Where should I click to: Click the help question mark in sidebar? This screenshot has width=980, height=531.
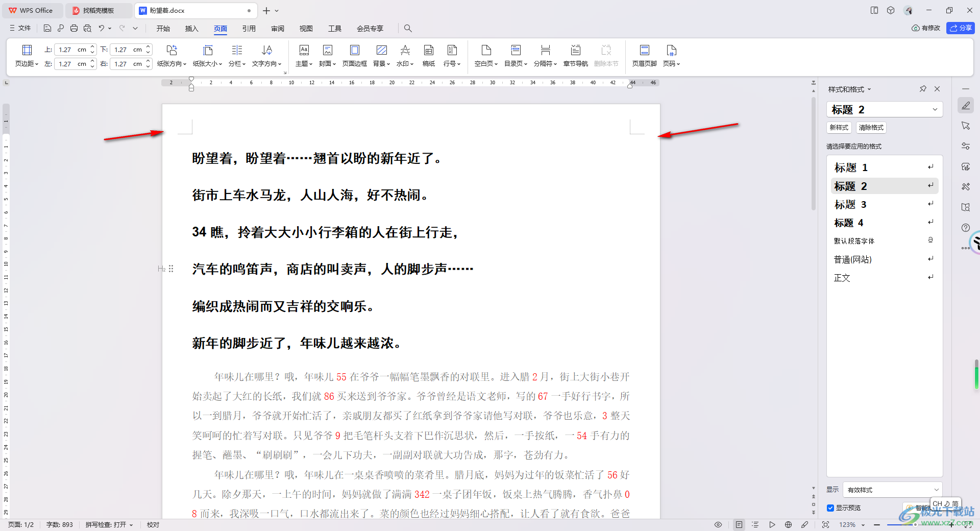pyautogui.click(x=966, y=228)
